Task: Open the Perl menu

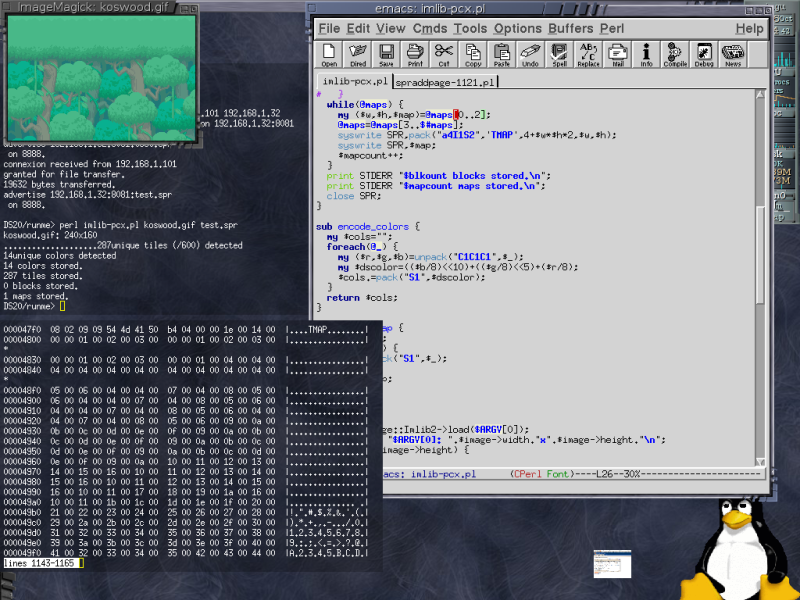Action: [x=612, y=29]
